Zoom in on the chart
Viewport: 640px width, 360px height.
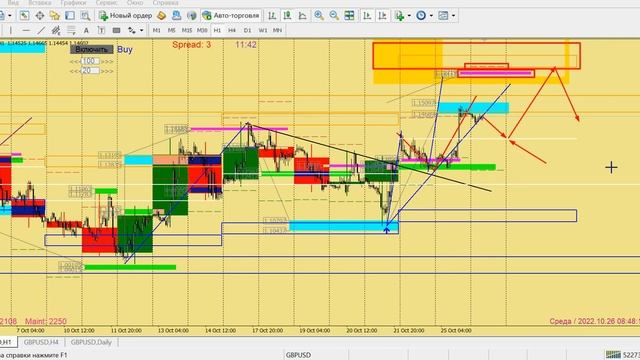pyautogui.click(x=319, y=16)
